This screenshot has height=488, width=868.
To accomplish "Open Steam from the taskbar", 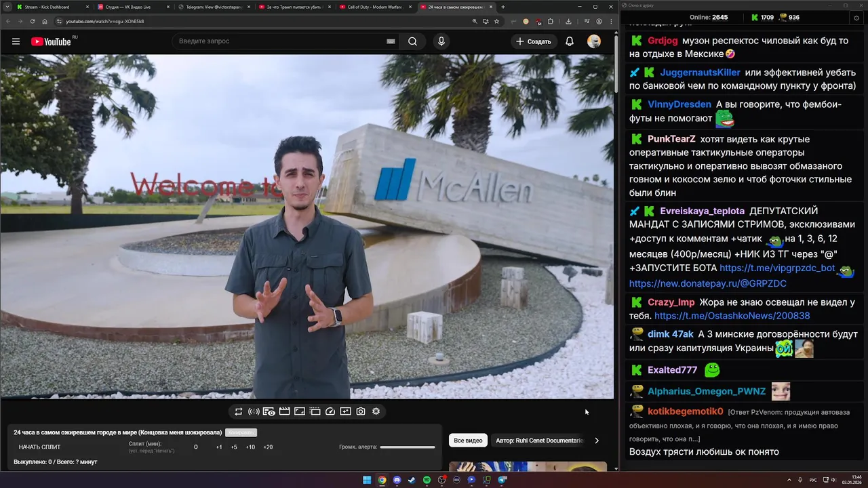I will pyautogui.click(x=412, y=480).
